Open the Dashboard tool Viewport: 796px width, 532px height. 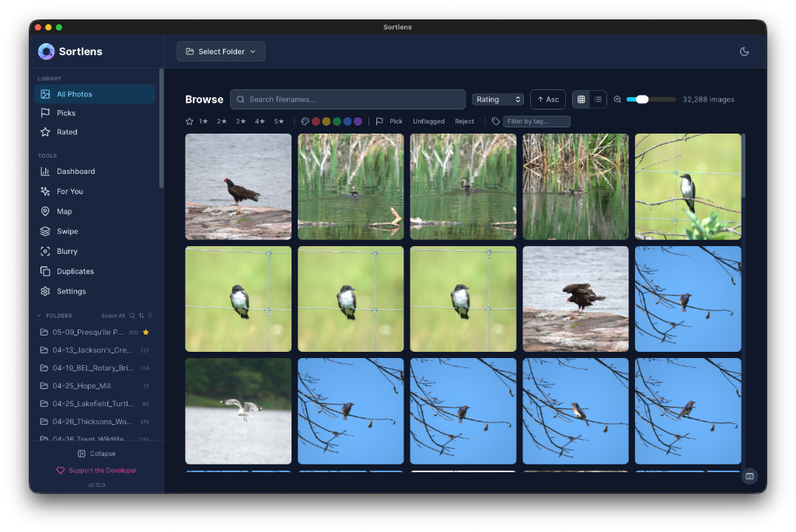pyautogui.click(x=94, y=172)
